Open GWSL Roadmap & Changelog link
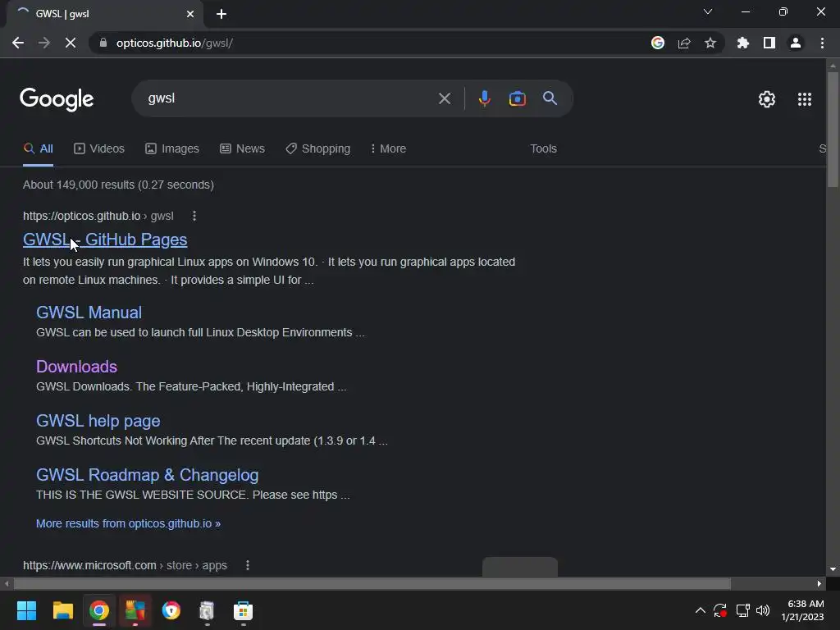Image resolution: width=840 pixels, height=630 pixels. [x=148, y=475]
